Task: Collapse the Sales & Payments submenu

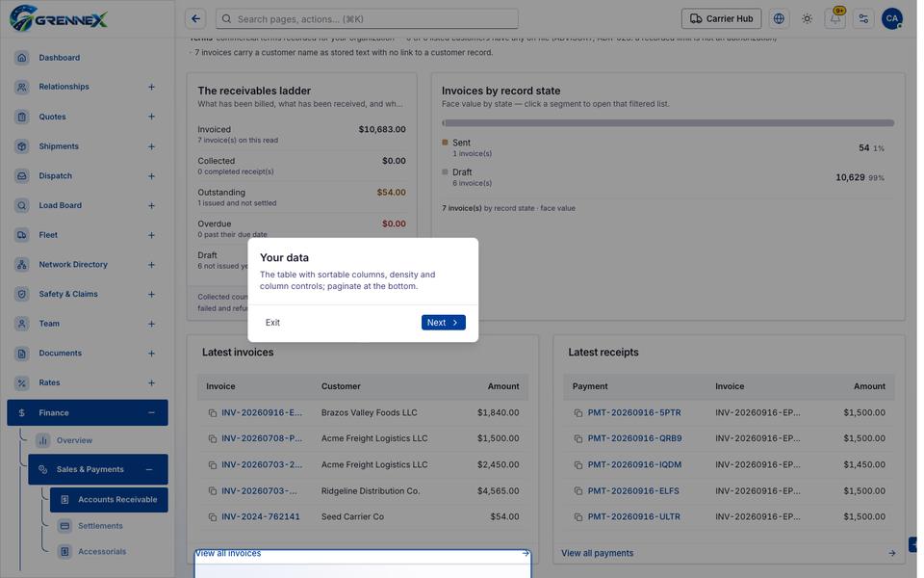Action: (x=149, y=469)
